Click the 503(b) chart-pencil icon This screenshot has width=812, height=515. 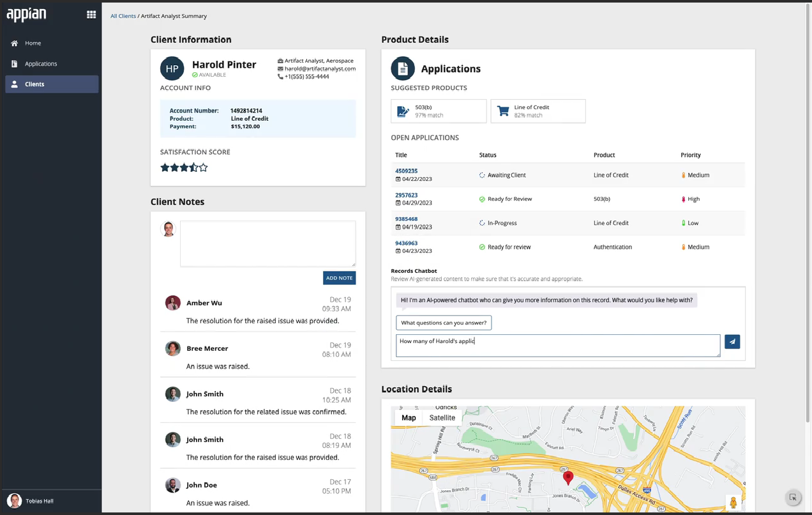pyautogui.click(x=403, y=111)
